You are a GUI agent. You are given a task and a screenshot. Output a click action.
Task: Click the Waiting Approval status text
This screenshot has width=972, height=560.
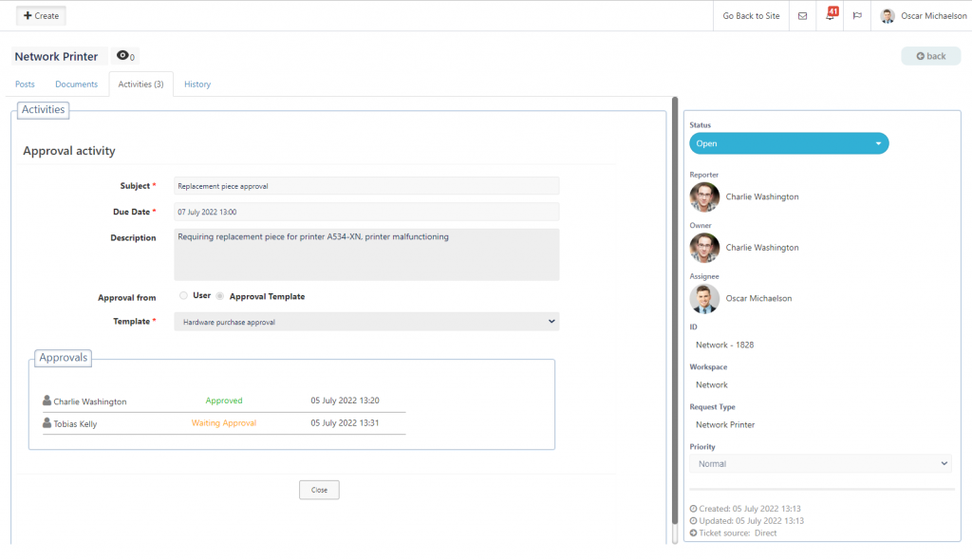[224, 423]
